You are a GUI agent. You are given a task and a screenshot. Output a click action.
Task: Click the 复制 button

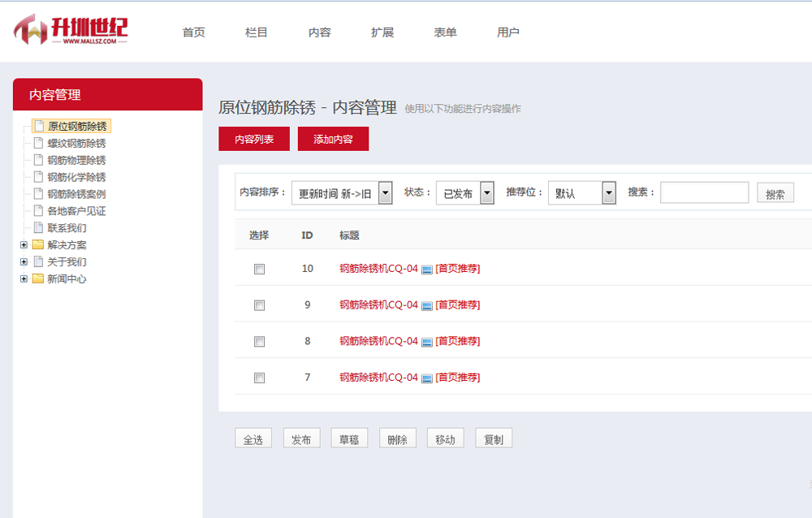pos(494,438)
